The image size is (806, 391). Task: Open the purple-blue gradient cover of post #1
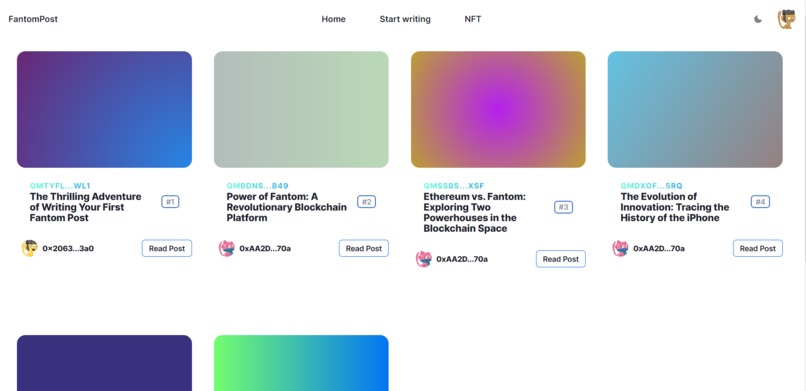click(x=104, y=109)
